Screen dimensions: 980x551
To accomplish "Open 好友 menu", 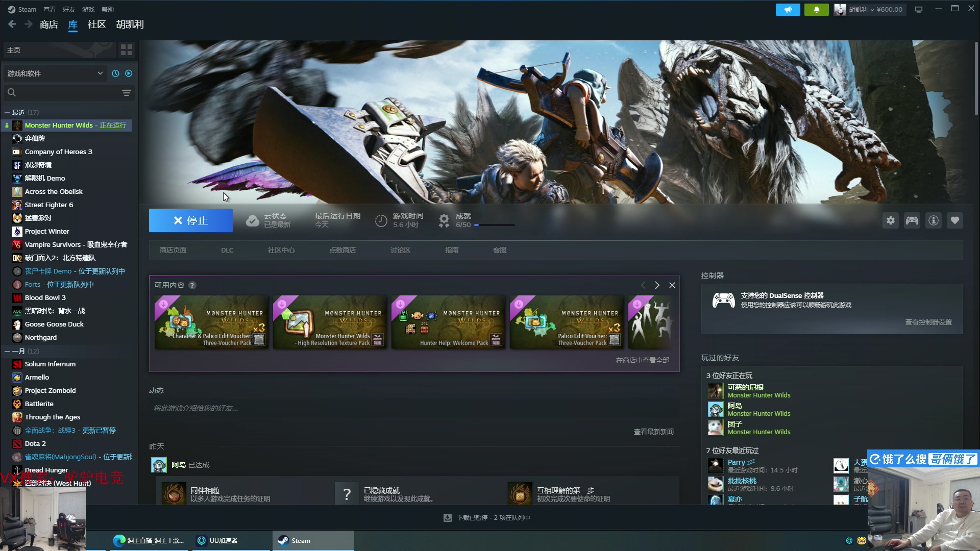I will [68, 9].
